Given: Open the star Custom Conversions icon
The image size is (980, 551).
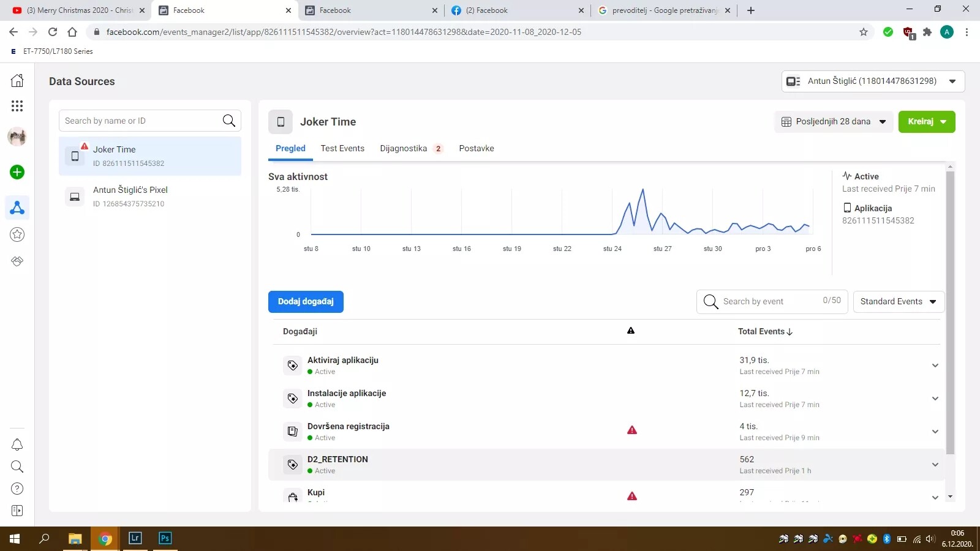Looking at the screenshot, I should pyautogui.click(x=17, y=234).
